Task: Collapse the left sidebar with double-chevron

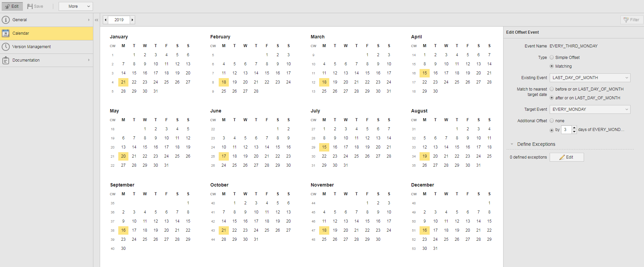Action: pyautogui.click(x=97, y=20)
